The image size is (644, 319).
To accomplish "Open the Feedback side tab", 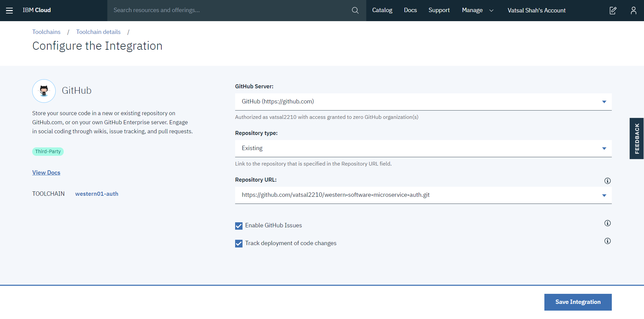I will 637,138.
